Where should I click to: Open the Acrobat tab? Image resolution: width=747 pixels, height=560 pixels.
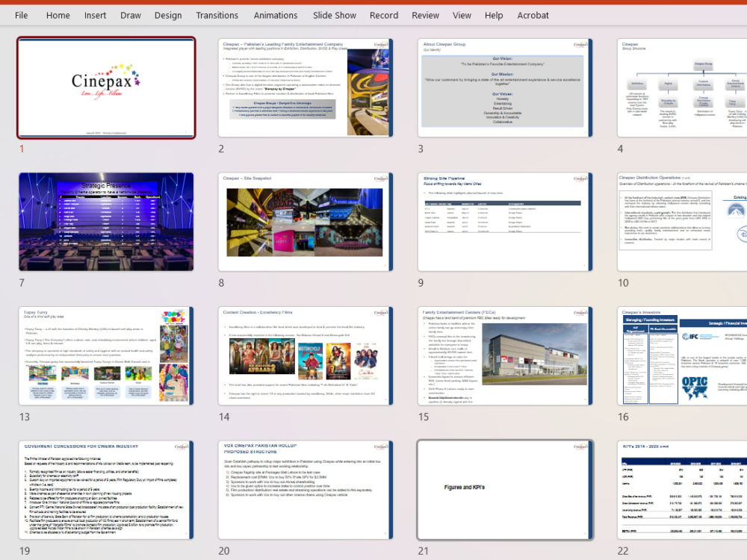point(533,15)
